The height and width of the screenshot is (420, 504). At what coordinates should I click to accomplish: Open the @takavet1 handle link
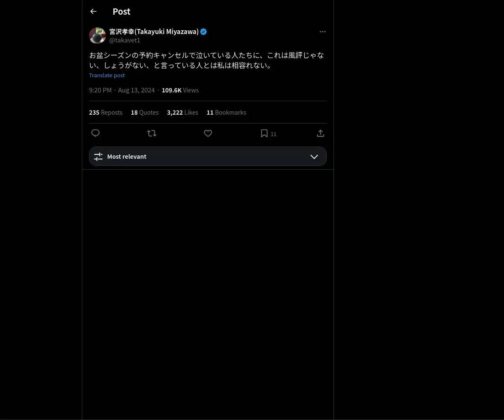(125, 40)
